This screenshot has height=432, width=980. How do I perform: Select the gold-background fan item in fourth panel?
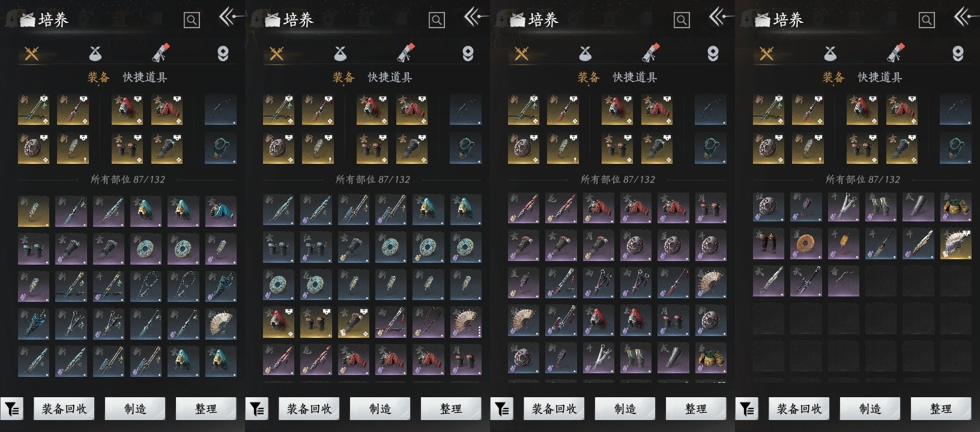(955, 244)
